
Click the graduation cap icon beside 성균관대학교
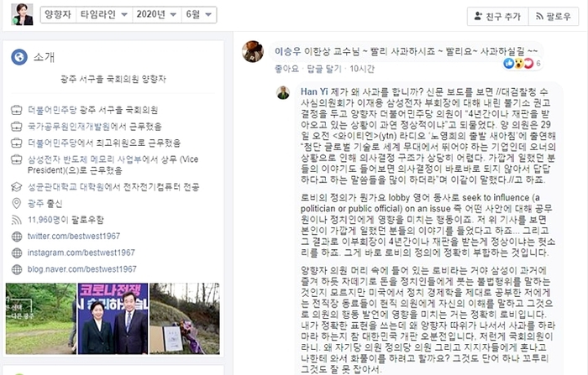17,186
